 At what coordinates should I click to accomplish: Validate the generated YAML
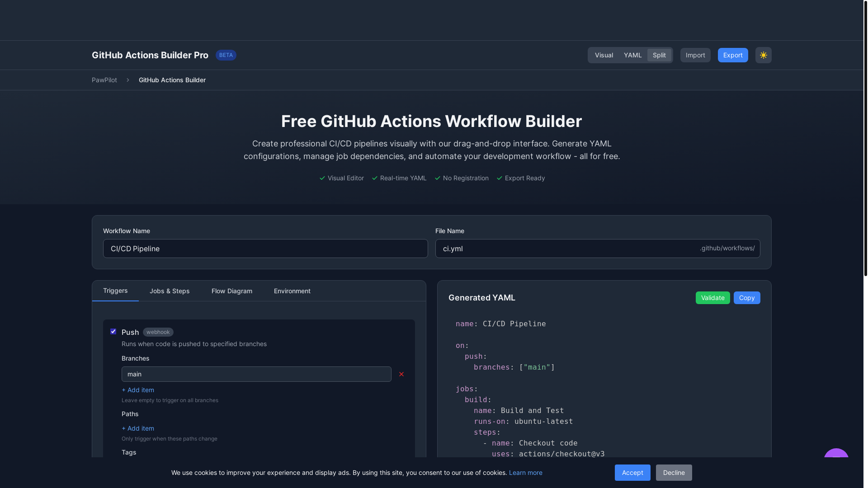coord(712,298)
